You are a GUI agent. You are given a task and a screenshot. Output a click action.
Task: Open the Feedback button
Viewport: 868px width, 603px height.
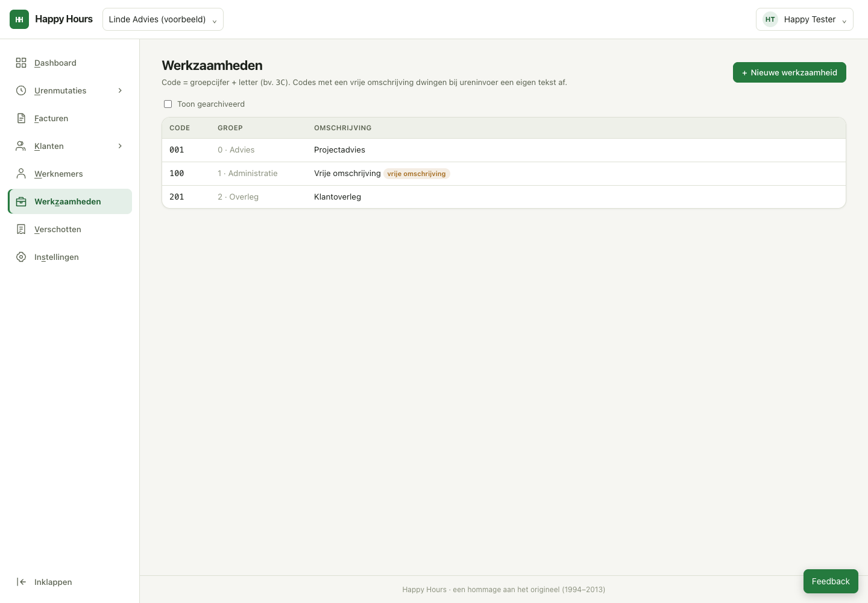point(831,581)
